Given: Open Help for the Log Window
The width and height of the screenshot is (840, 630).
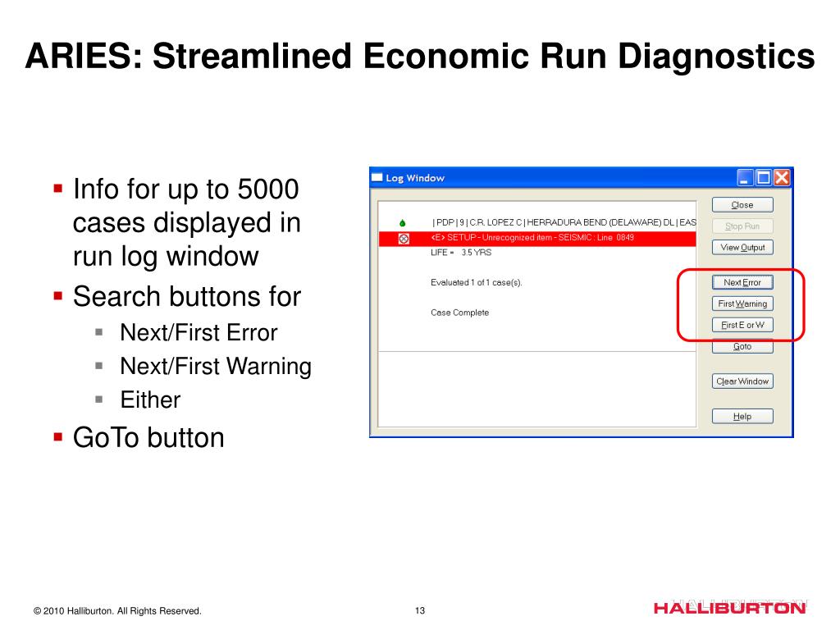Looking at the screenshot, I should coord(742,416).
